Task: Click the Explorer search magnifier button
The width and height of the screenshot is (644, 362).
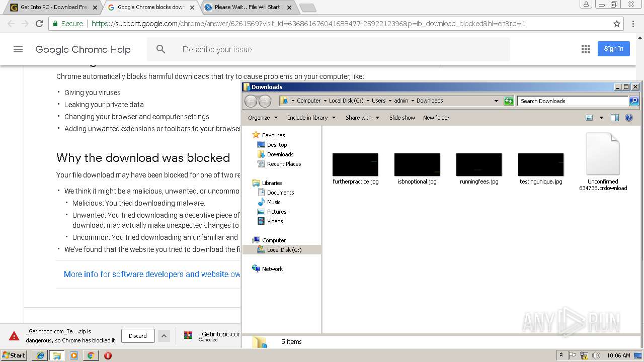Action: click(634, 101)
